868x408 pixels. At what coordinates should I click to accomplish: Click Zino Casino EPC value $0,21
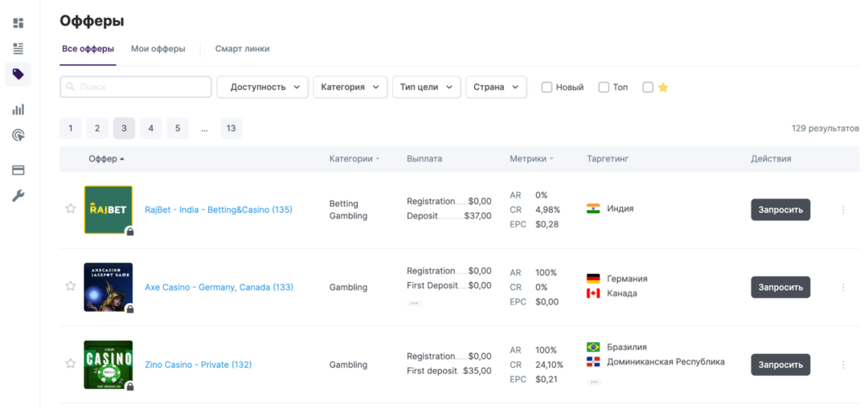tap(547, 379)
